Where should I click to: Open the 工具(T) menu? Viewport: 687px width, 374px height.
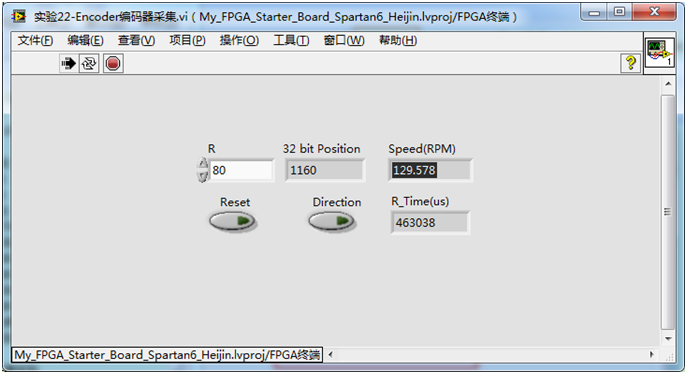tap(291, 41)
